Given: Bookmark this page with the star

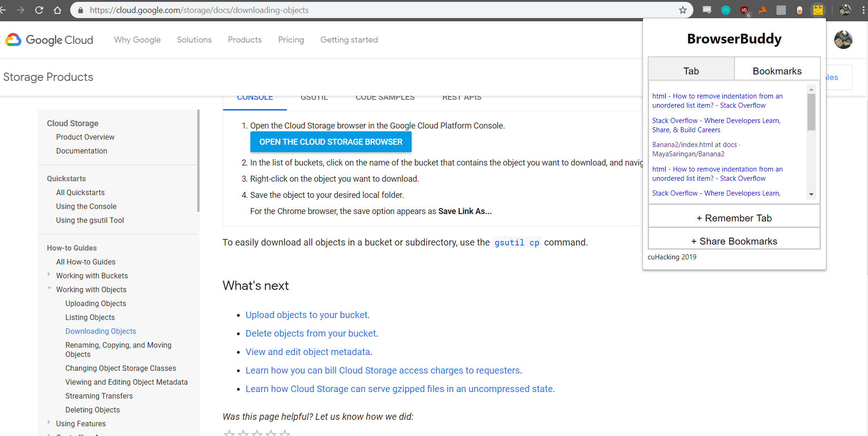Looking at the screenshot, I should pos(683,10).
